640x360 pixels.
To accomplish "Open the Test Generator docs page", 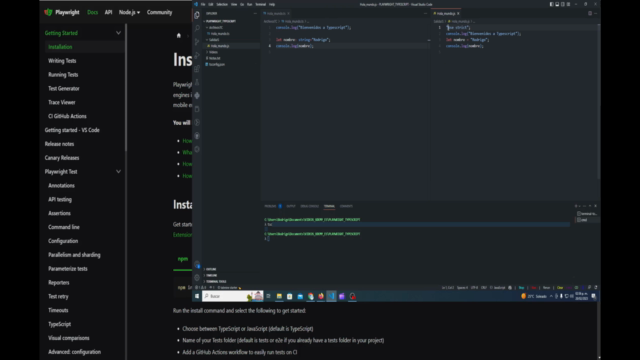I will pos(64,89).
